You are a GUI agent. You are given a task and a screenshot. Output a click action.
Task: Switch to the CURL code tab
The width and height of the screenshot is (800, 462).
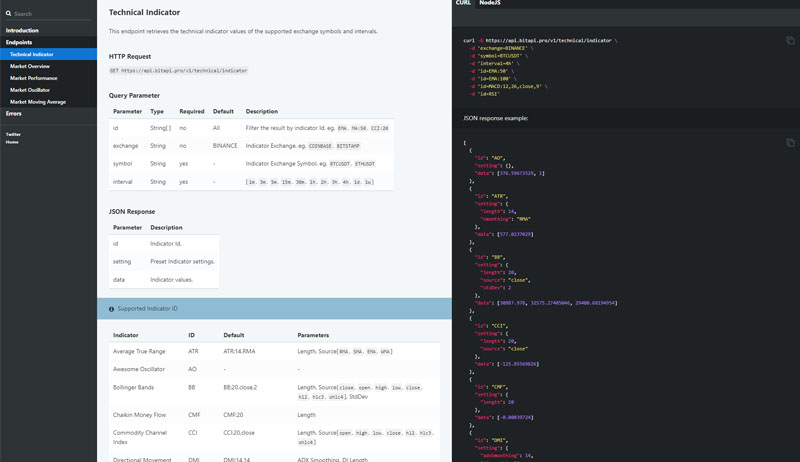[x=463, y=4]
